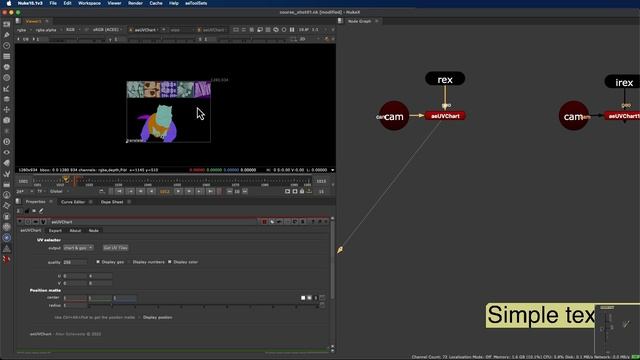
Task: Open the output 'chart & geo' dropdown
Action: 78,248
